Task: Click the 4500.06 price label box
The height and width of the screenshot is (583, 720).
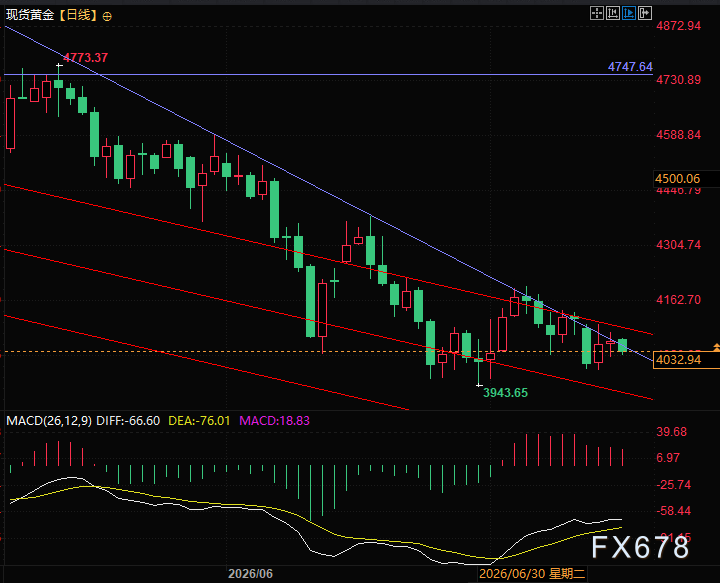Action: [x=678, y=179]
